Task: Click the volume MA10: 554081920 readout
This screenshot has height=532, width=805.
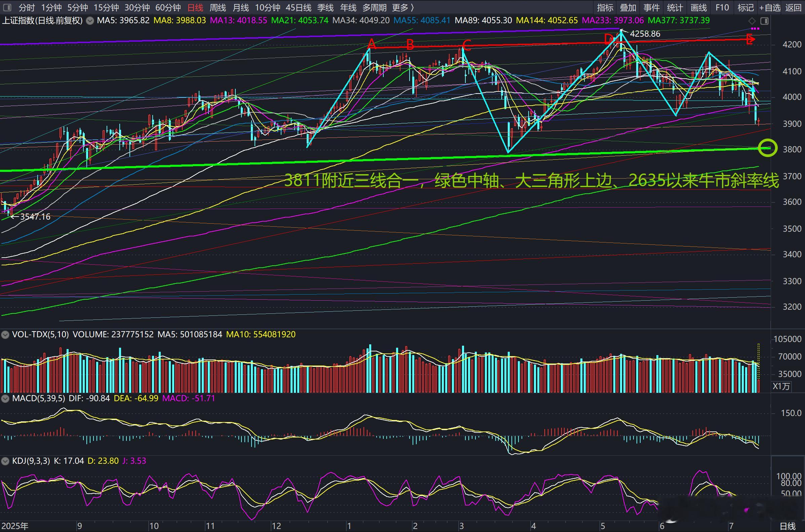Action: point(261,335)
